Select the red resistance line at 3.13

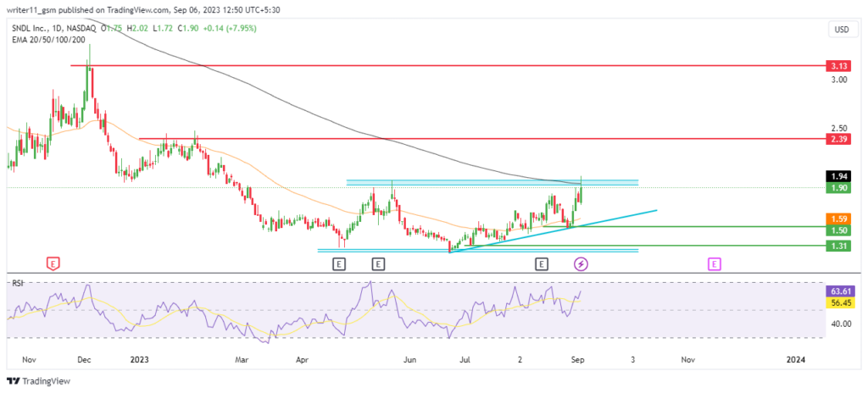pos(448,65)
